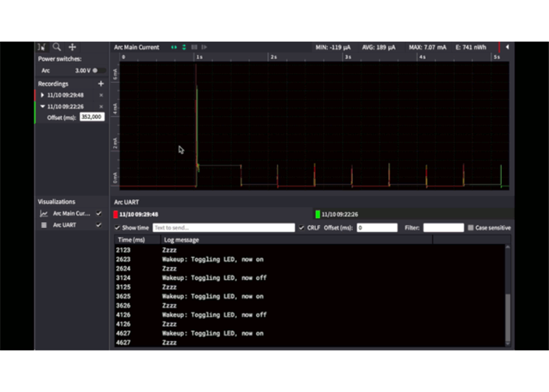Remove the 11/10 09:22:26 recording

[x=100, y=106]
